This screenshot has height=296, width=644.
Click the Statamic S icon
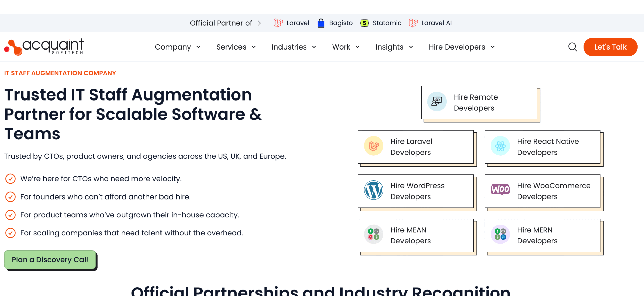pyautogui.click(x=364, y=23)
